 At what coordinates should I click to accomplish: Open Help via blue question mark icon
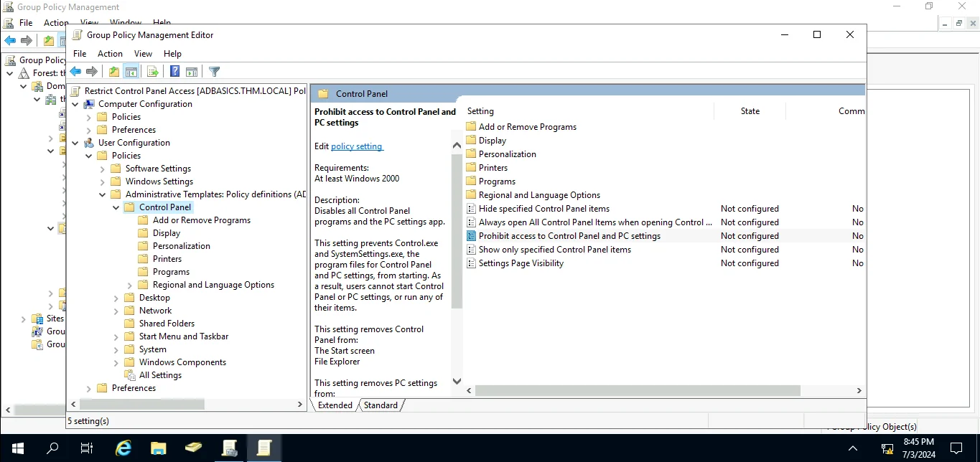click(174, 72)
